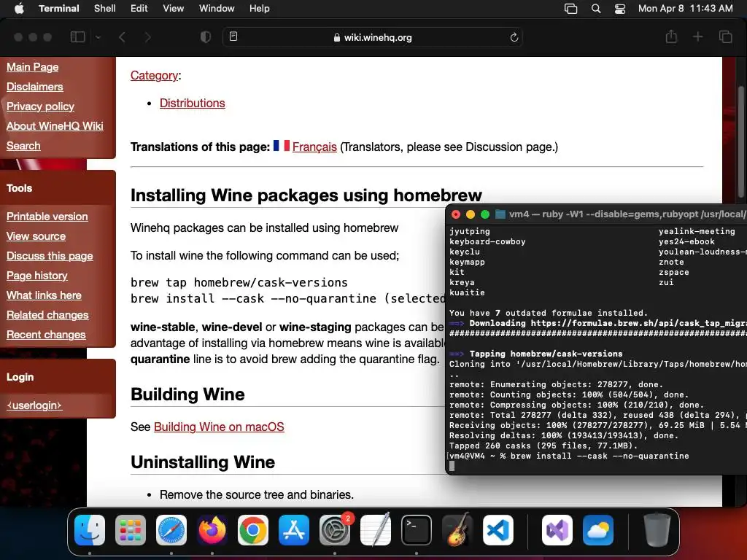Open the wiki Search link

pos(23,146)
